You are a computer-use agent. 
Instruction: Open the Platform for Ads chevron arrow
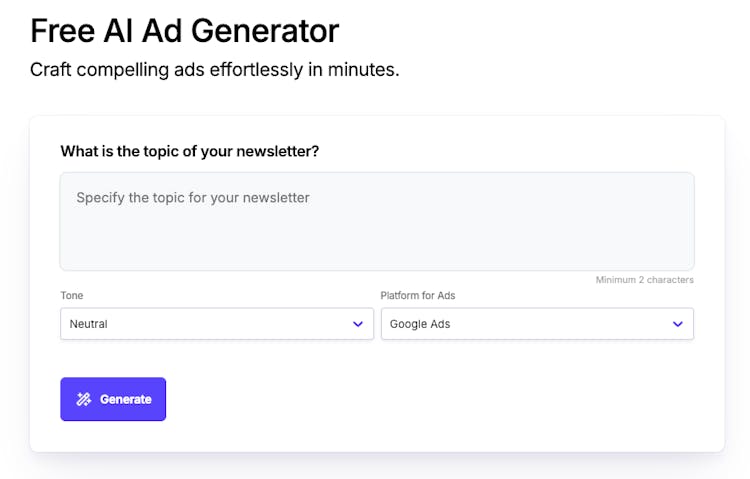click(x=678, y=324)
